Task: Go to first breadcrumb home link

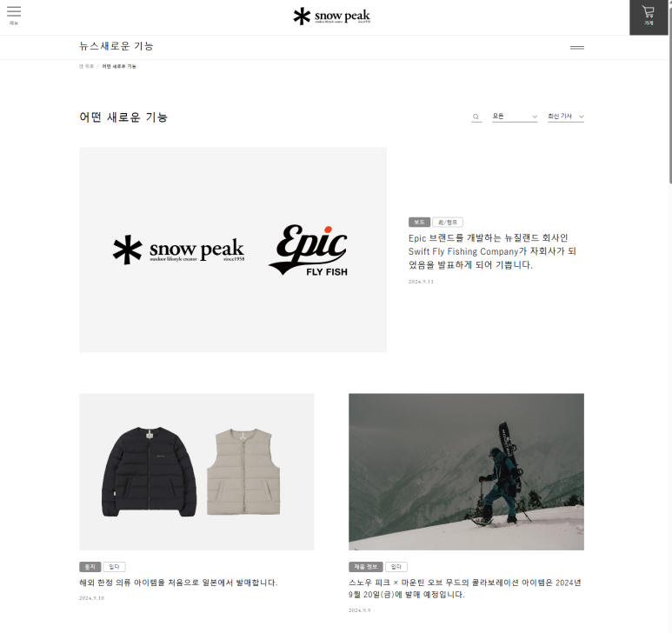Action: pos(86,66)
